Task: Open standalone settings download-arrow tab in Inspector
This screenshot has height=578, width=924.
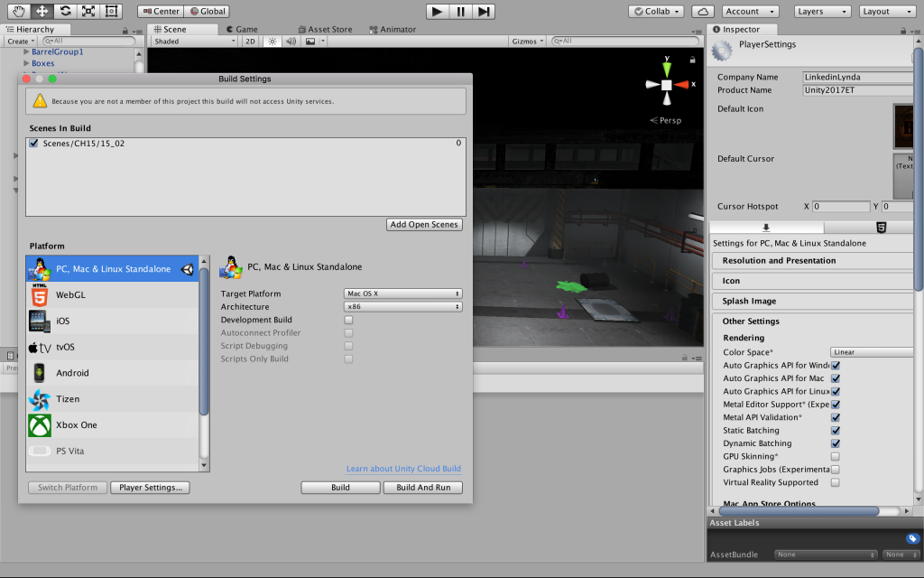Action: [766, 228]
